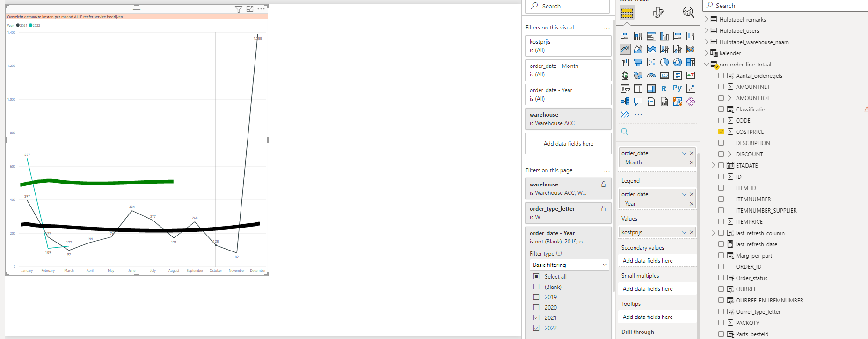Screen dimensions: 868x339
Task: Open the Analytics magnifier pane tab
Action: [688, 12]
